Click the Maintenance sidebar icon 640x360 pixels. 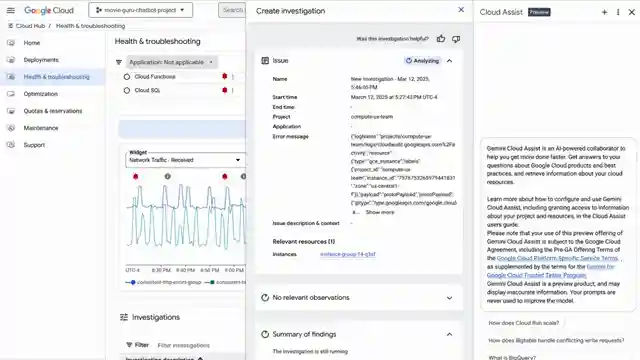(11, 128)
